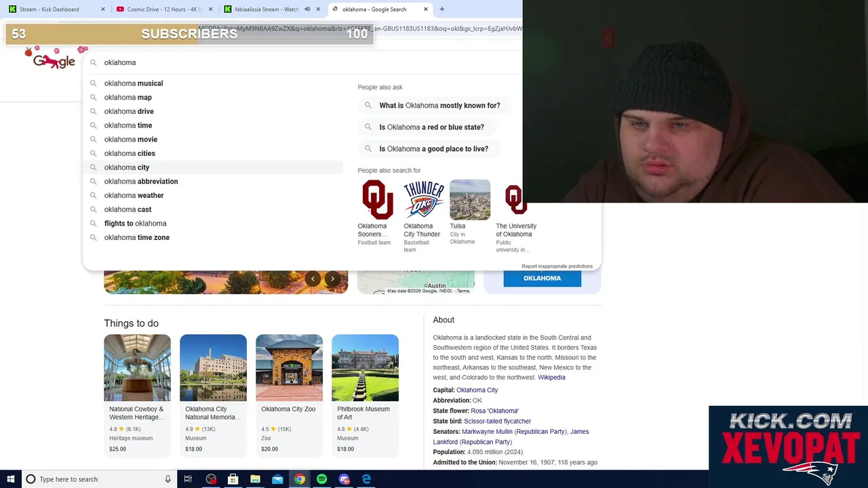Open the Oklahoma City Zoo card
Screen dimensions: 868x488
(x=289, y=394)
